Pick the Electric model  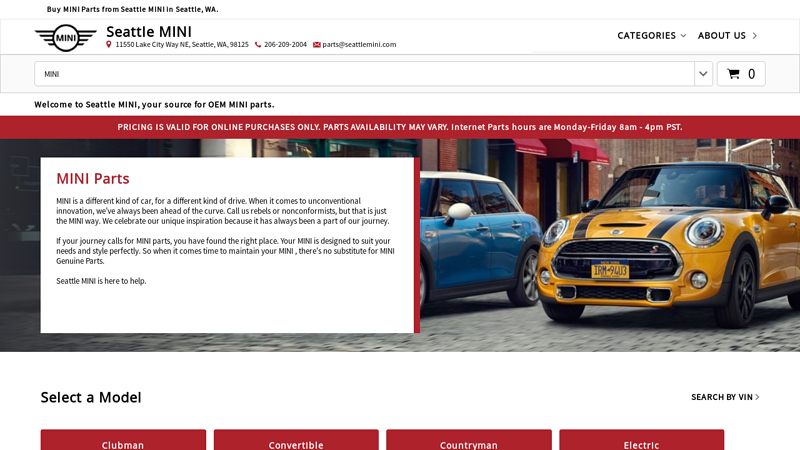641,443
